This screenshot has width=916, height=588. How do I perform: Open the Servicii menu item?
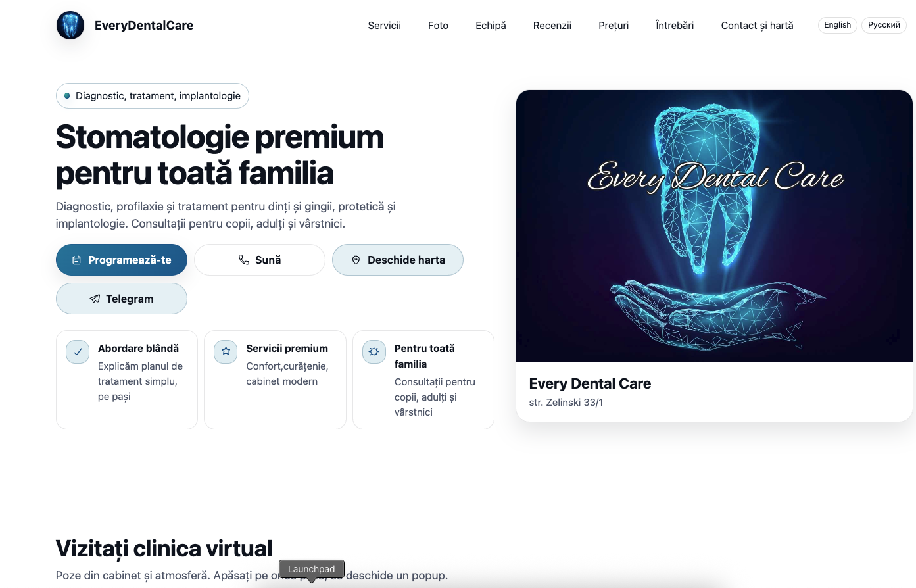coord(384,26)
